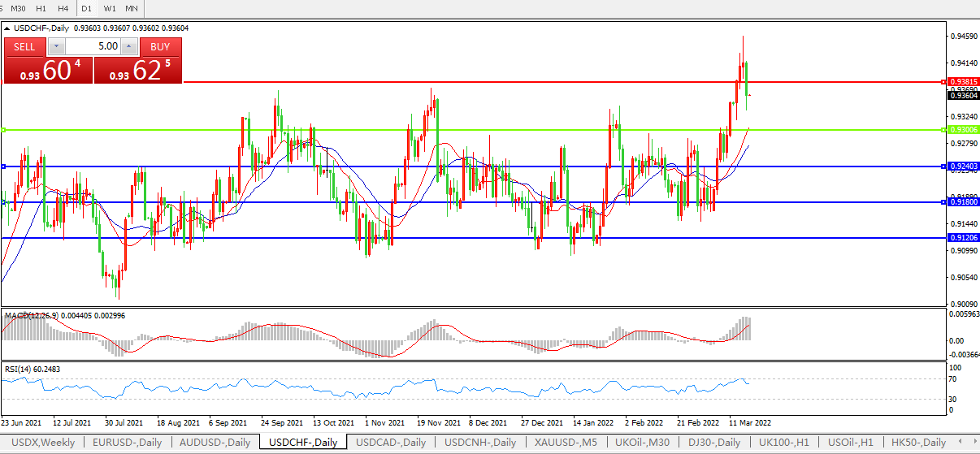Screen dimensions: 980x454
Task: Select the H1 timeframe
Action: pyautogui.click(x=41, y=8)
